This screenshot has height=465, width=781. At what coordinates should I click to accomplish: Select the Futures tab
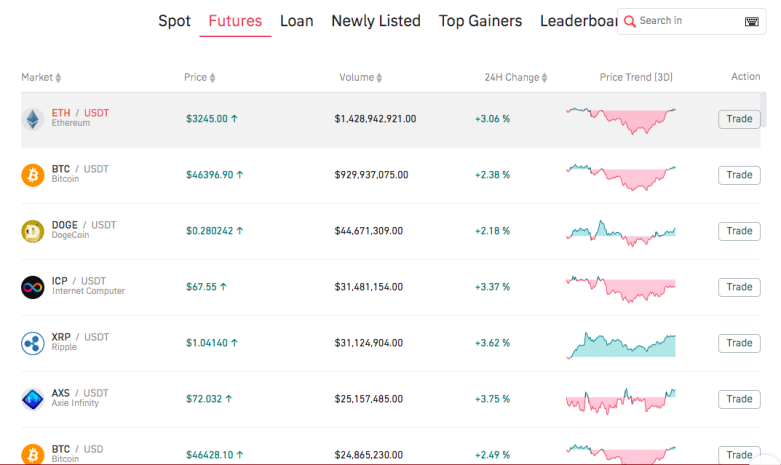click(235, 21)
